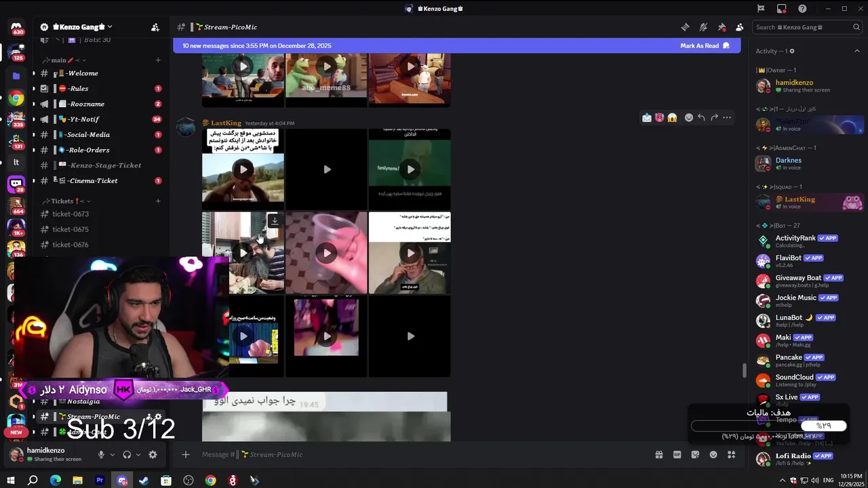868x488 pixels.
Task: Open add reaction smiley on message toolbar
Action: (x=689, y=117)
